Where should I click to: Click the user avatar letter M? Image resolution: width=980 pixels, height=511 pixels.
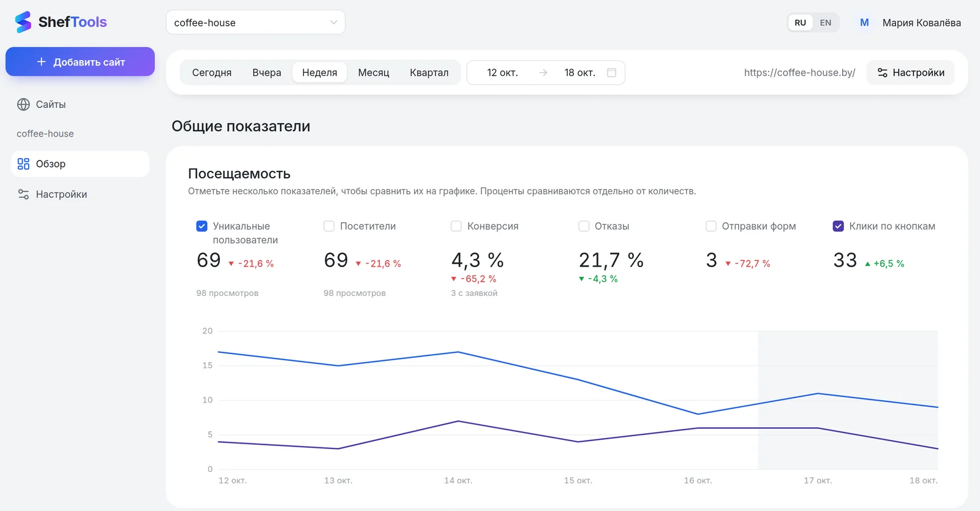coord(864,23)
